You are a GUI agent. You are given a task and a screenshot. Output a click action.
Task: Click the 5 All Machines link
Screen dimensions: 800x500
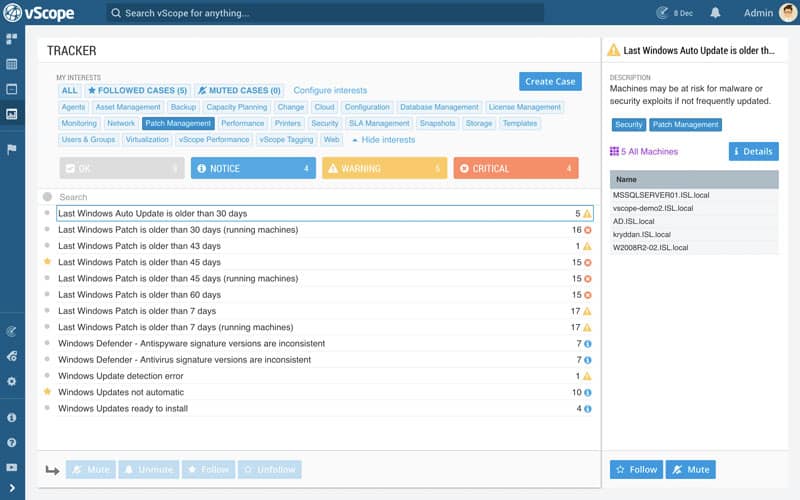tap(649, 152)
